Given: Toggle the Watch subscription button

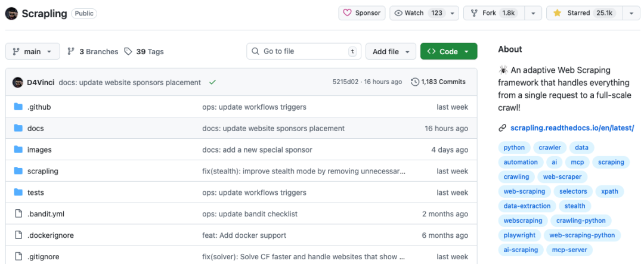Looking at the screenshot, I should click(x=418, y=13).
